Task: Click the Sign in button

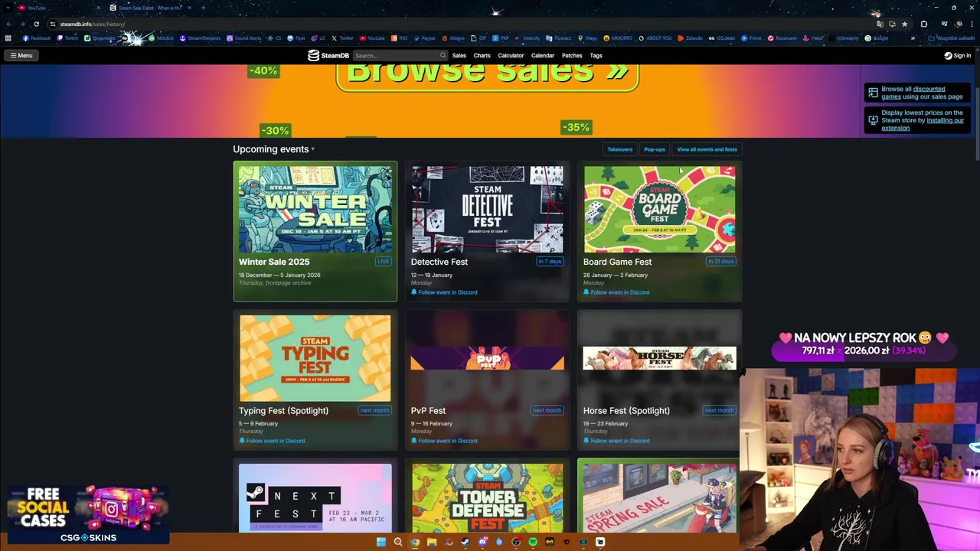Action: coord(957,55)
